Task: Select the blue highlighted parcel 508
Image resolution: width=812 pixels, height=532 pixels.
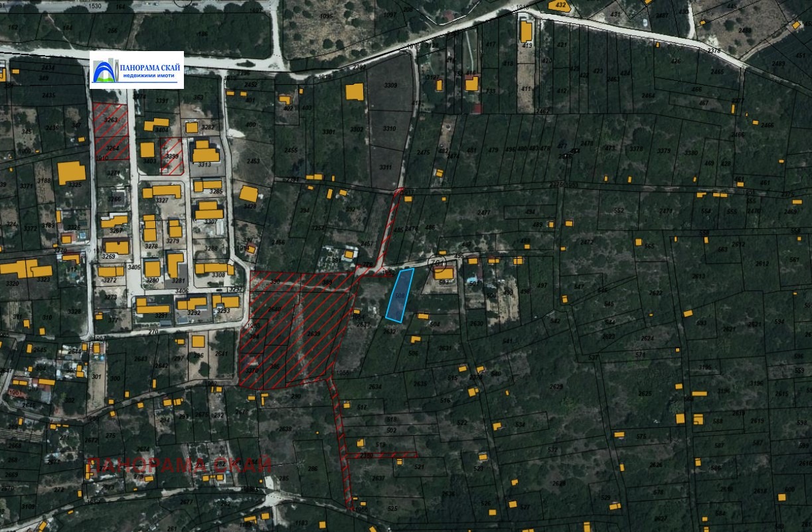Action: pyautogui.click(x=399, y=294)
